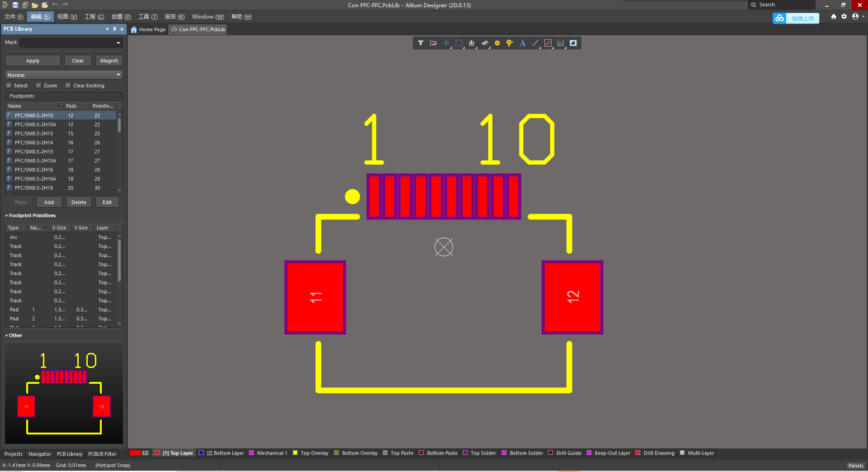Switch to the Con FPC-FFC.PcbLib tab
This screenshot has height=472, width=868.
[198, 29]
